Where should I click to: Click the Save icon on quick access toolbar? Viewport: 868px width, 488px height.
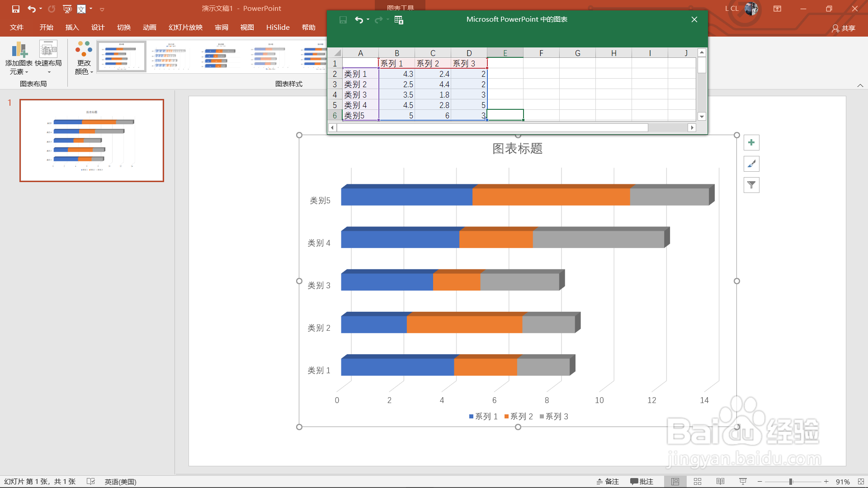pyautogui.click(x=15, y=8)
